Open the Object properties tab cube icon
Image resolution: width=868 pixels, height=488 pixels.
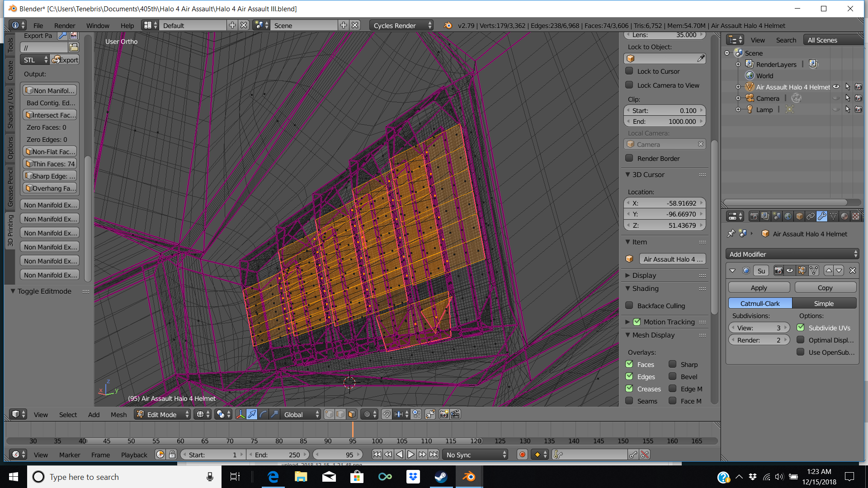(x=799, y=216)
